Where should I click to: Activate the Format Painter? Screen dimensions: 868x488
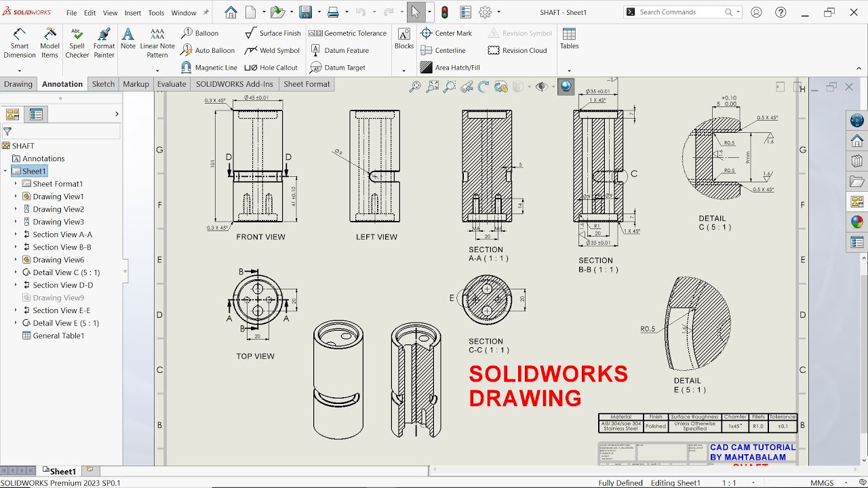point(104,43)
